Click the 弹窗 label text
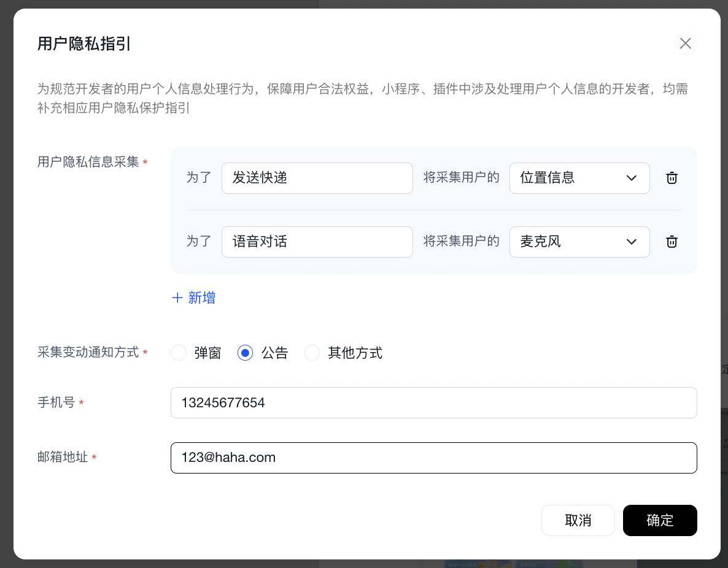Screen dimensions: 728x568 (x=207, y=353)
